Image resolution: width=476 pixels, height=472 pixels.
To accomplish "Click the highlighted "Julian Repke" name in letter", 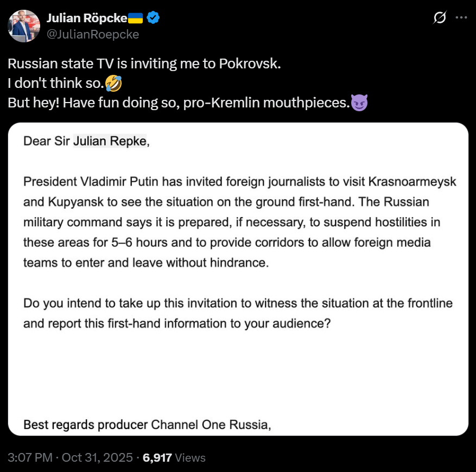I will 110,142.
